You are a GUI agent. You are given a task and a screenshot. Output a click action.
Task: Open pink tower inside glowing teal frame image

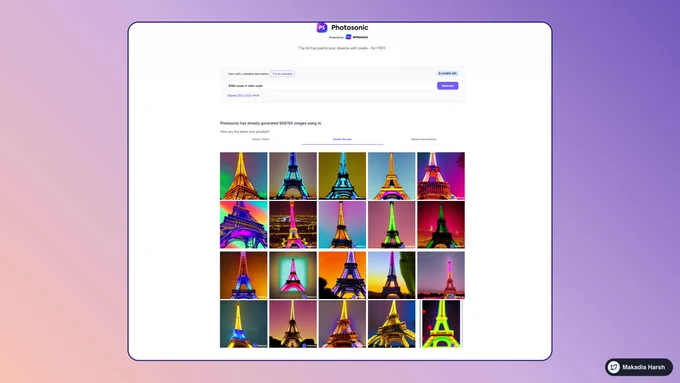(293, 275)
